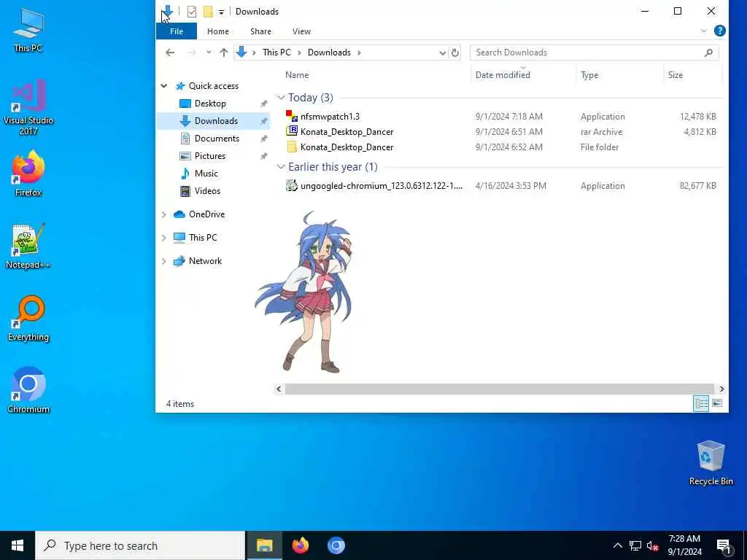747x560 pixels.
Task: Select Music in navigation pane
Action: (206, 174)
